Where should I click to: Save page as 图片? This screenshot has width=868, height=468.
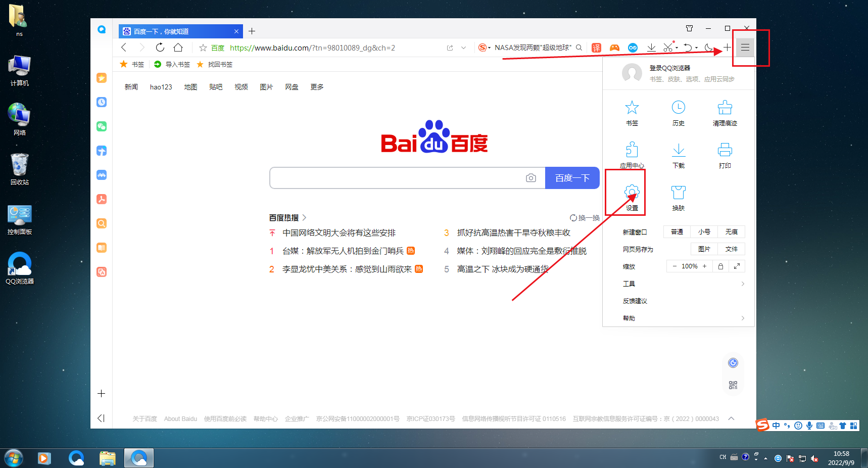click(704, 249)
